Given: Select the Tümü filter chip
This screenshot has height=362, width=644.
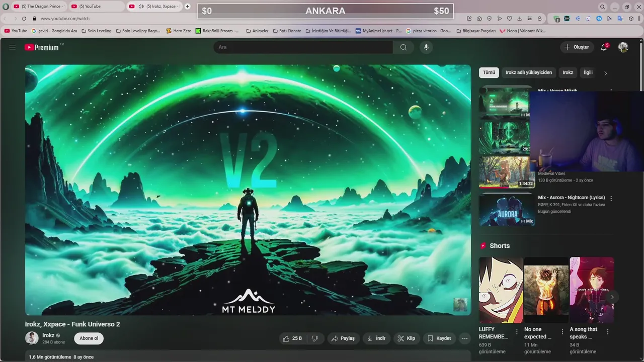Looking at the screenshot, I should click(489, 72).
